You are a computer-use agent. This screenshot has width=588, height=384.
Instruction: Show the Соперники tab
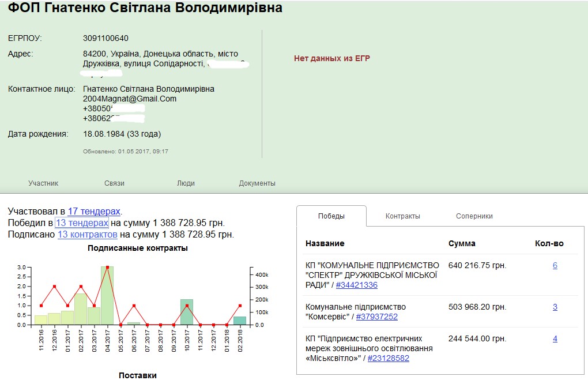[x=474, y=216]
